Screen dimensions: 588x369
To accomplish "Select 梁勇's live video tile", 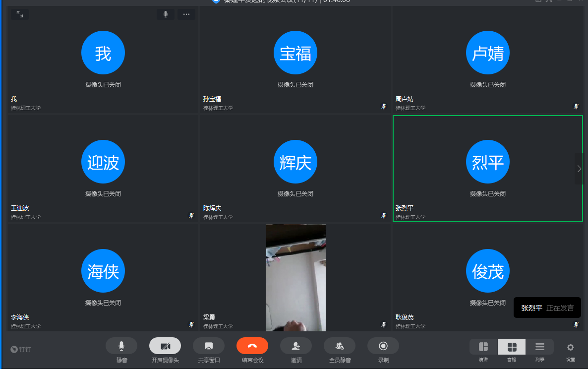I will coord(295,277).
